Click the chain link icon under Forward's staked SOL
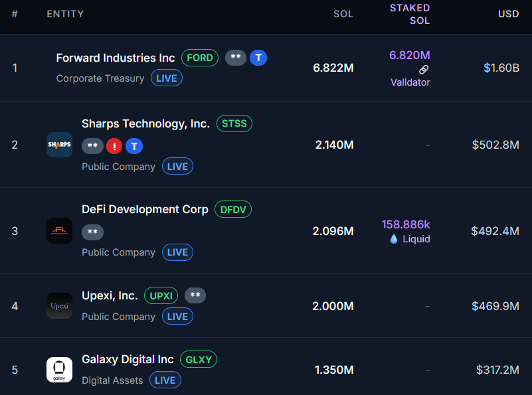This screenshot has height=395, width=532. click(424, 70)
